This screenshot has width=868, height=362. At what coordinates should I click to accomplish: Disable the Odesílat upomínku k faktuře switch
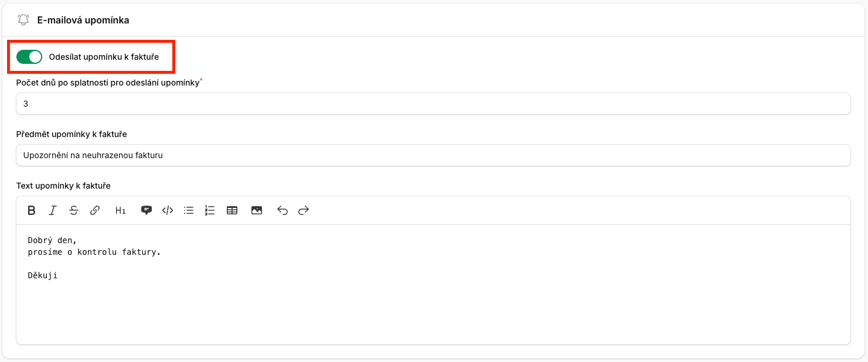pos(29,57)
